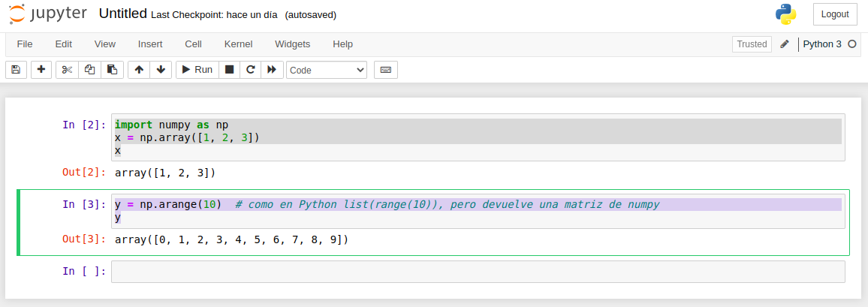Expand the Widgets menu
The height and width of the screenshot is (307, 868).
(292, 44)
